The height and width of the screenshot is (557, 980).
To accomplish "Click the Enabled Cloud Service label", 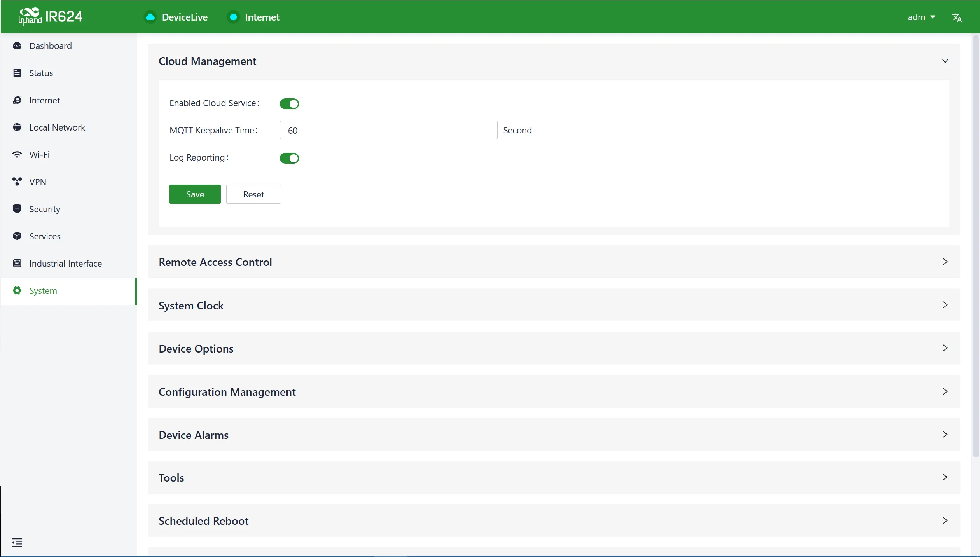I will click(x=214, y=103).
